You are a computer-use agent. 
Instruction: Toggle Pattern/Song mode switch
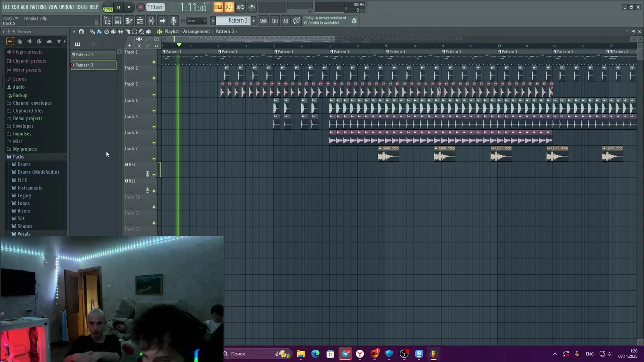coord(108,7)
